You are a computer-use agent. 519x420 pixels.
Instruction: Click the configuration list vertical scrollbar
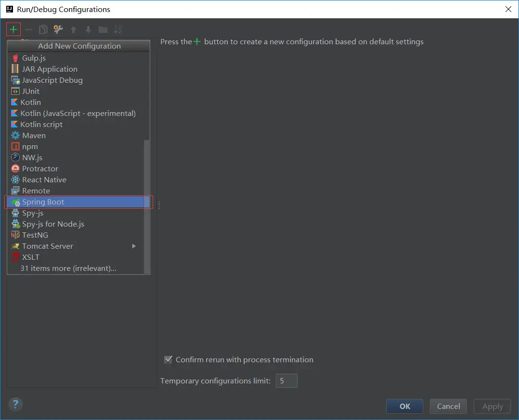click(x=147, y=207)
